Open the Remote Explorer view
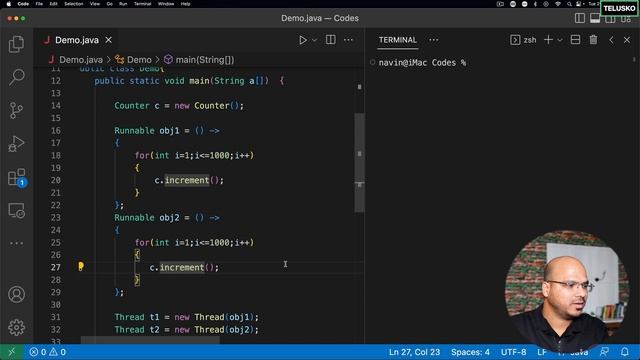Image resolution: width=640 pixels, height=360 pixels. pos(16,211)
